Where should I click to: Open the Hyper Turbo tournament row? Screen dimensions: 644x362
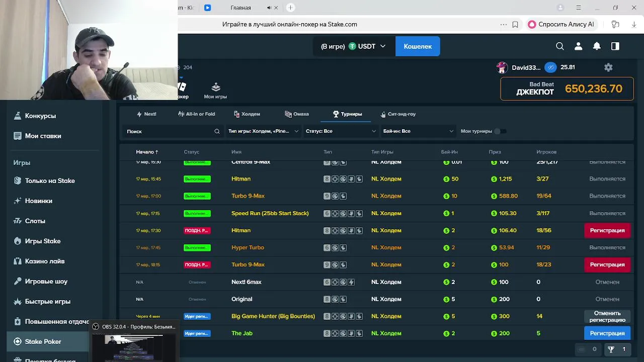pyautogui.click(x=376, y=247)
